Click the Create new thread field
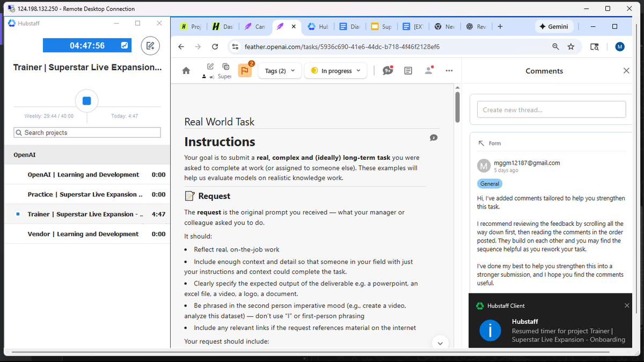 tap(551, 109)
